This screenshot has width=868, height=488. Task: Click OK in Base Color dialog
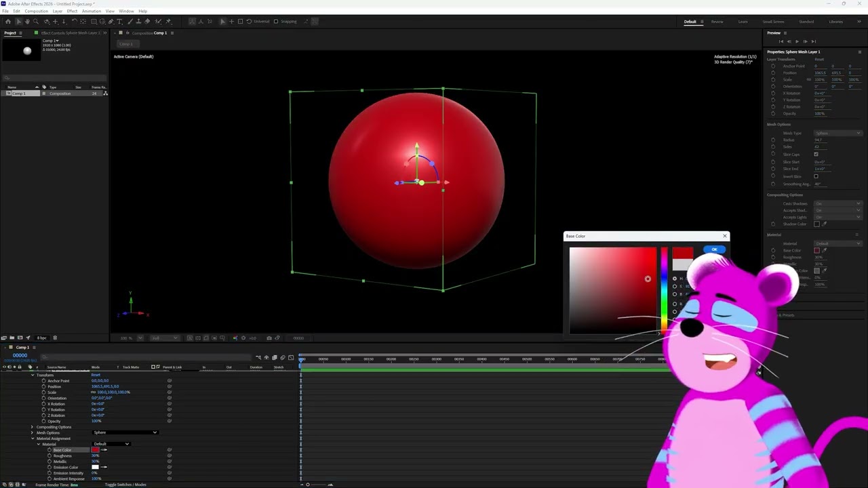pos(714,249)
